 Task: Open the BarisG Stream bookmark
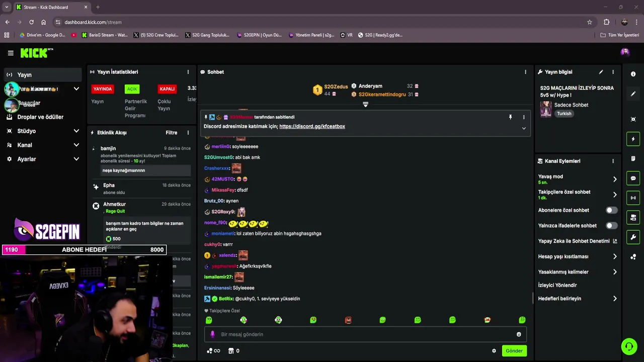104,35
